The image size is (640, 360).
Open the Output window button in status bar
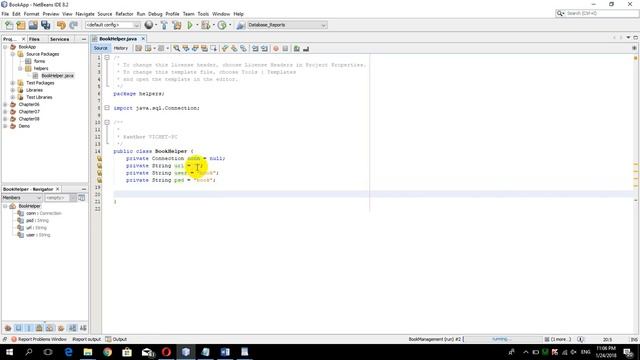click(116, 340)
